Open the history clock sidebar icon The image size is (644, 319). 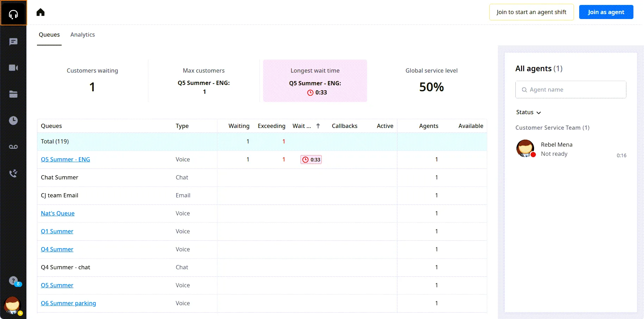pyautogui.click(x=13, y=121)
